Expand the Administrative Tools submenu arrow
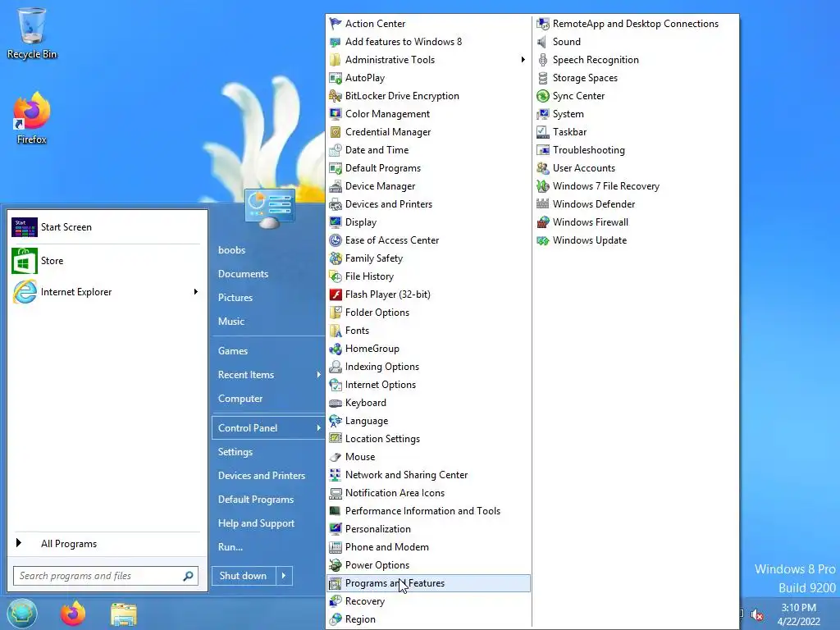The height and width of the screenshot is (630, 840). [523, 59]
